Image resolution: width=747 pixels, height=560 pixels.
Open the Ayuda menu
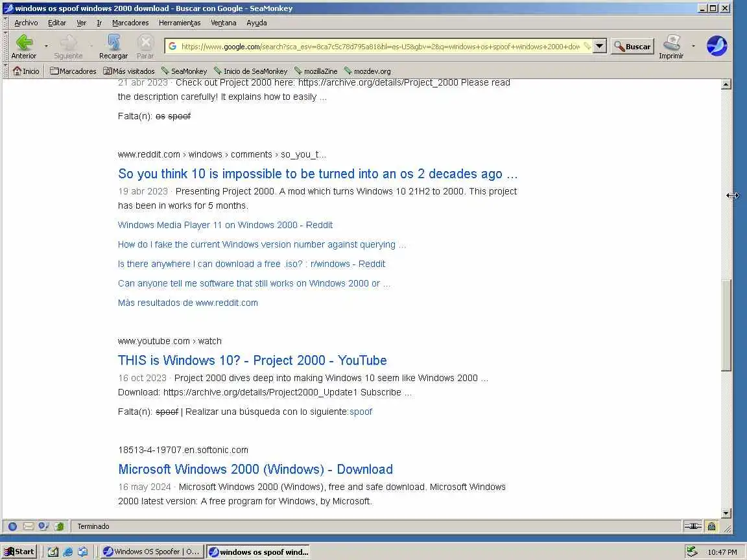256,23
